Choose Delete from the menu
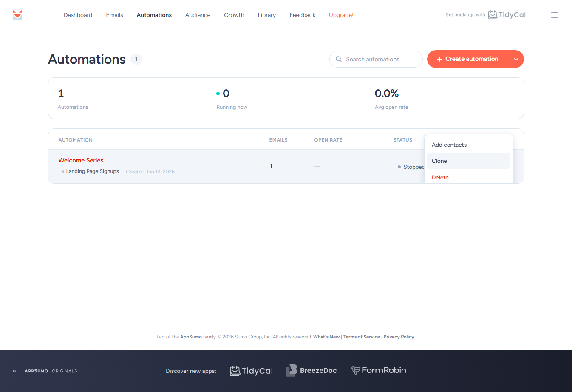Screen dimensions: 578x392 pyautogui.click(x=468, y=177)
